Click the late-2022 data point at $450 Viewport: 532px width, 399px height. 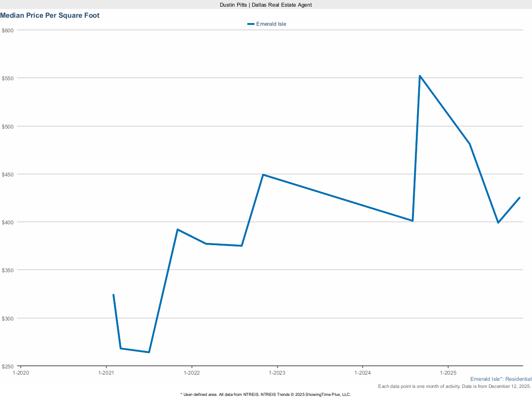[263, 175]
